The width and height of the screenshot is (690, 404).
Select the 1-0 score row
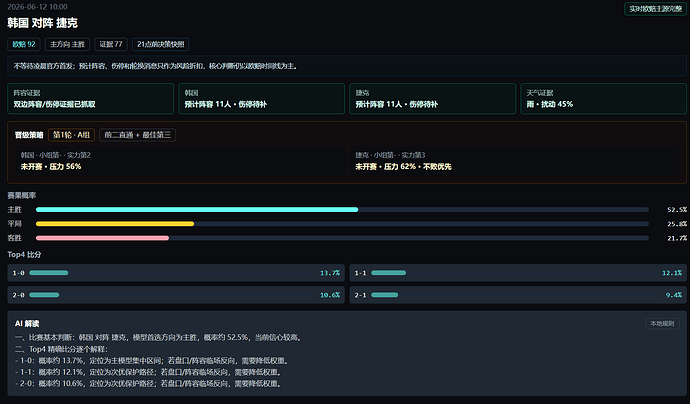point(176,273)
